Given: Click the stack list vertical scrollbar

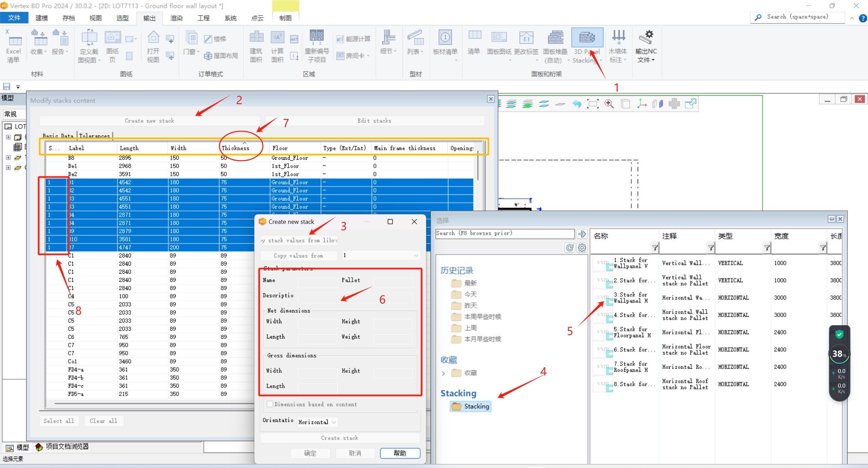Looking at the screenshot, I should [x=478, y=165].
